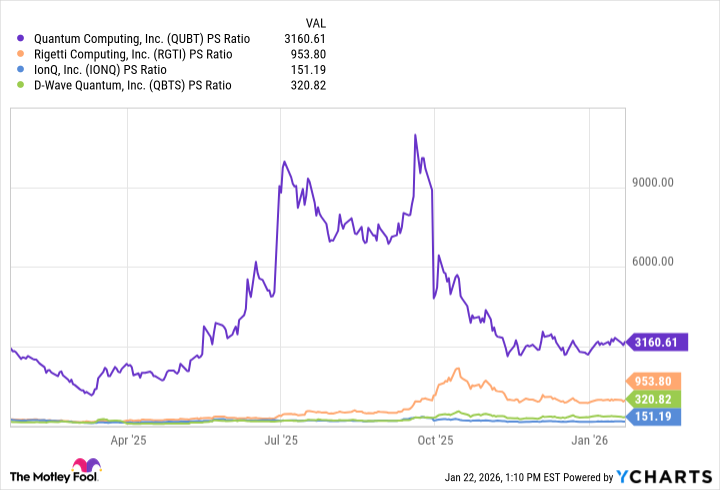Image resolution: width=720 pixels, height=490 pixels.
Task: Click the YCharts logo
Action: (x=664, y=477)
